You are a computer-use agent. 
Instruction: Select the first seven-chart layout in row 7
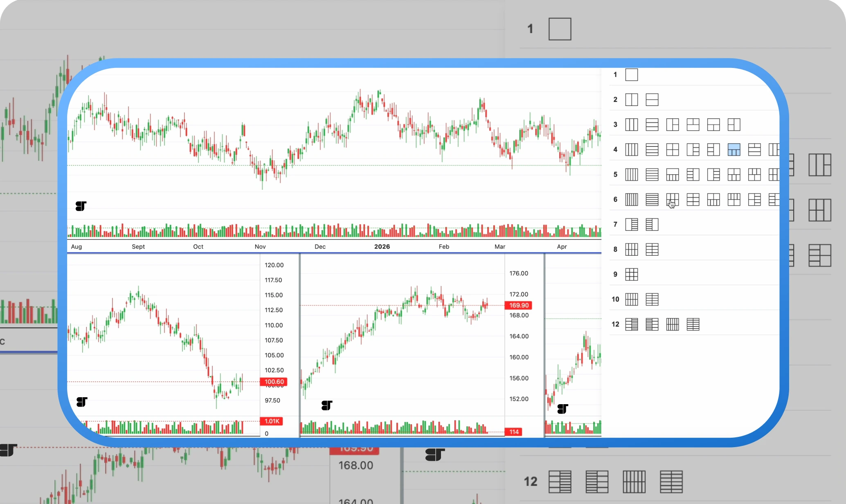pos(632,224)
